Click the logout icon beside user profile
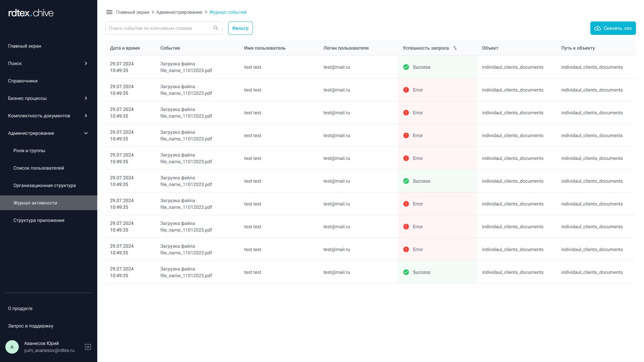Screen dimensions: 644x362 pos(88,347)
